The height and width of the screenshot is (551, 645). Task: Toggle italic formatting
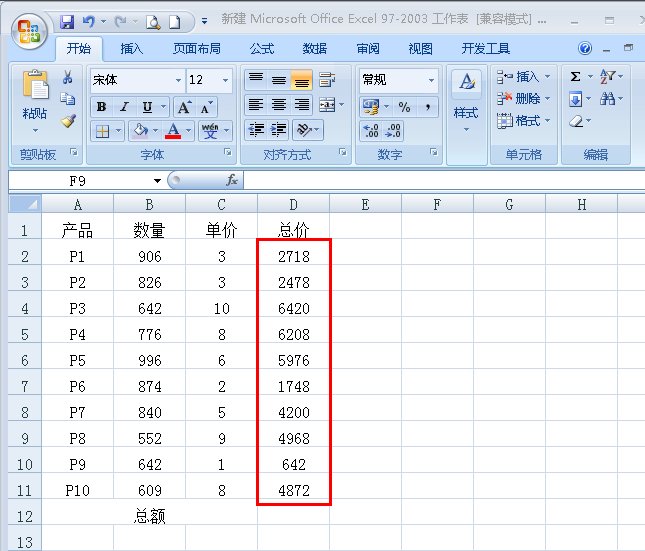pyautogui.click(x=124, y=107)
